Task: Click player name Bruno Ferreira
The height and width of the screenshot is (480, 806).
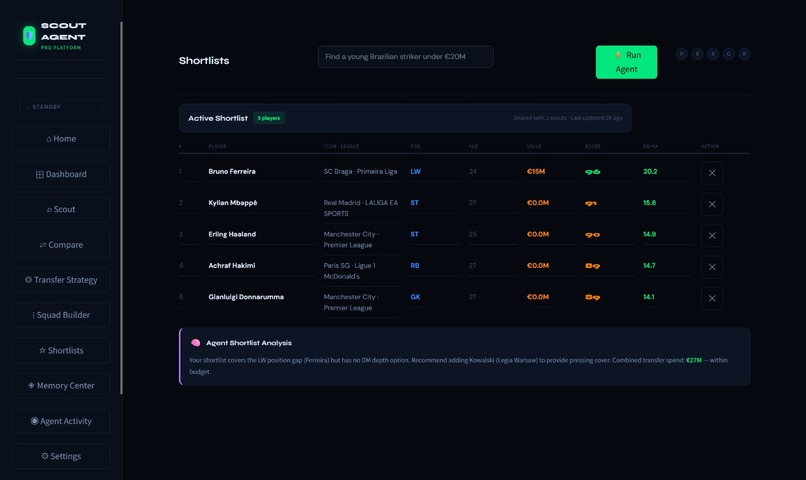Action: (232, 171)
